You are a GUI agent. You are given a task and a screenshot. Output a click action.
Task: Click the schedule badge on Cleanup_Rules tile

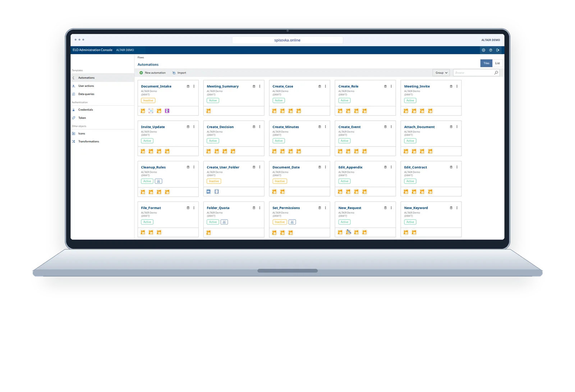(158, 181)
